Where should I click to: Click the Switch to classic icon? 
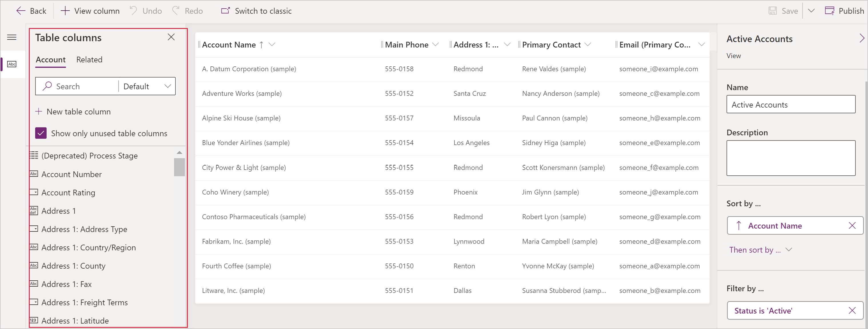click(225, 10)
